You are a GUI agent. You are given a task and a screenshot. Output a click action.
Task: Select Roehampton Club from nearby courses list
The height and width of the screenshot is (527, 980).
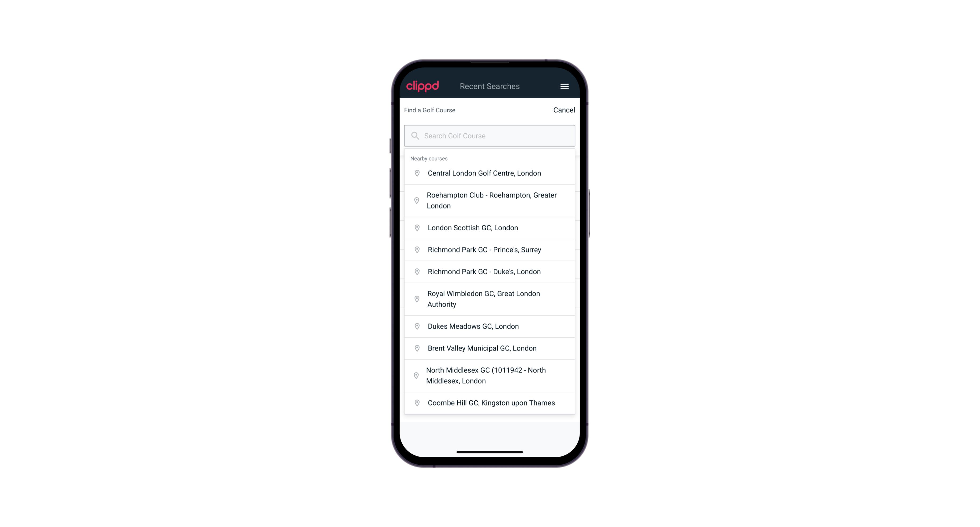coord(490,201)
